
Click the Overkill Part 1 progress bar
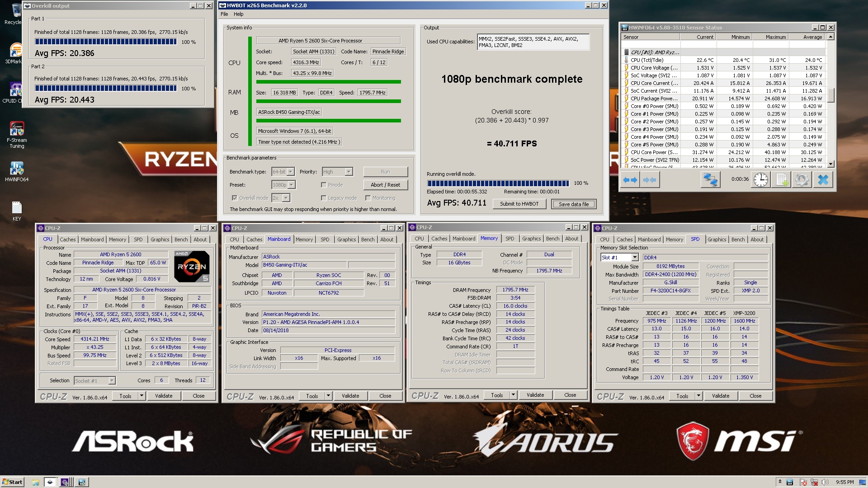106,42
